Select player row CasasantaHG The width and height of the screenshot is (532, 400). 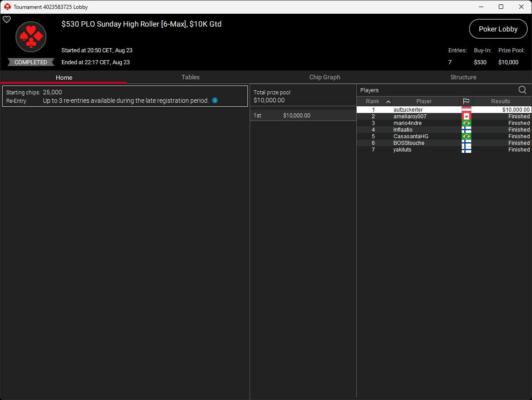[x=444, y=136]
